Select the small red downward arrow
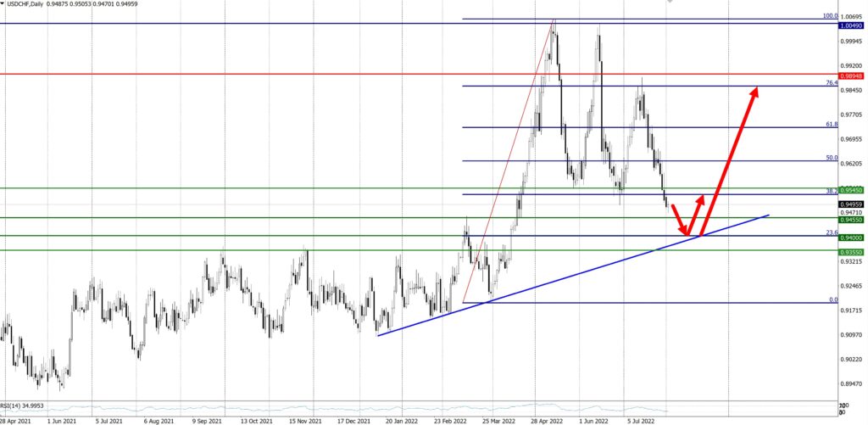Screen dimensions: 868x425 pyautogui.click(x=675, y=218)
